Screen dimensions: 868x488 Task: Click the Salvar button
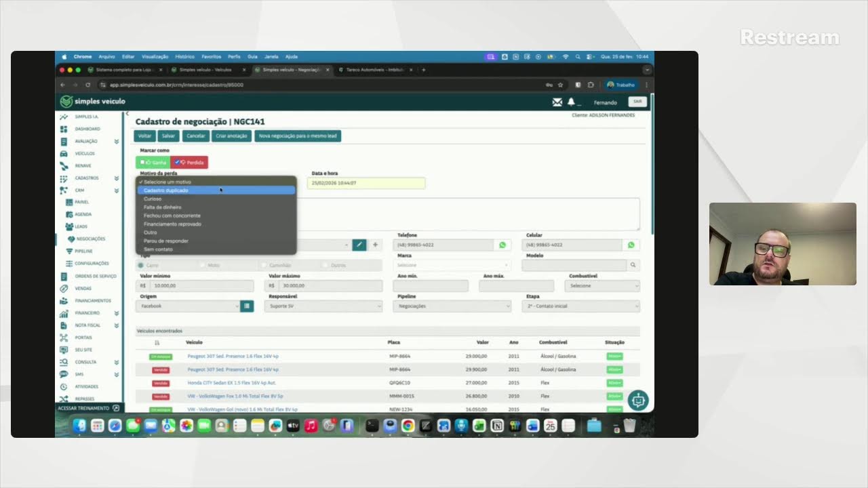168,136
